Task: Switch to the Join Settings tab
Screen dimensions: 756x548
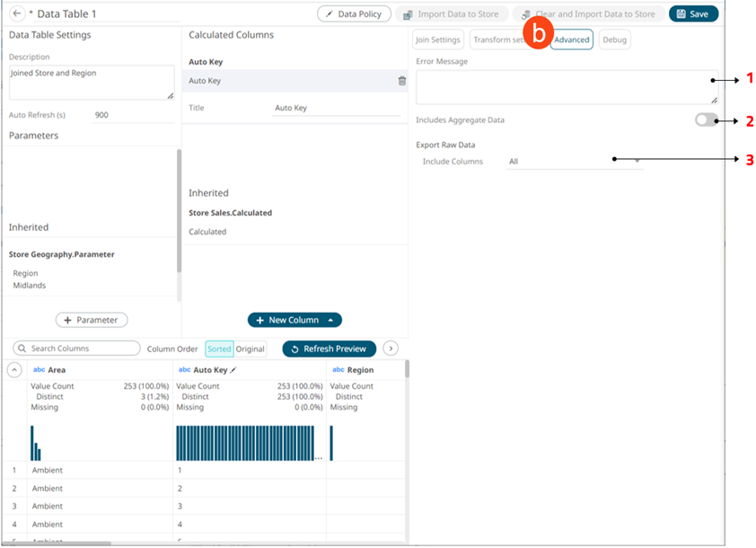Action: tap(437, 40)
